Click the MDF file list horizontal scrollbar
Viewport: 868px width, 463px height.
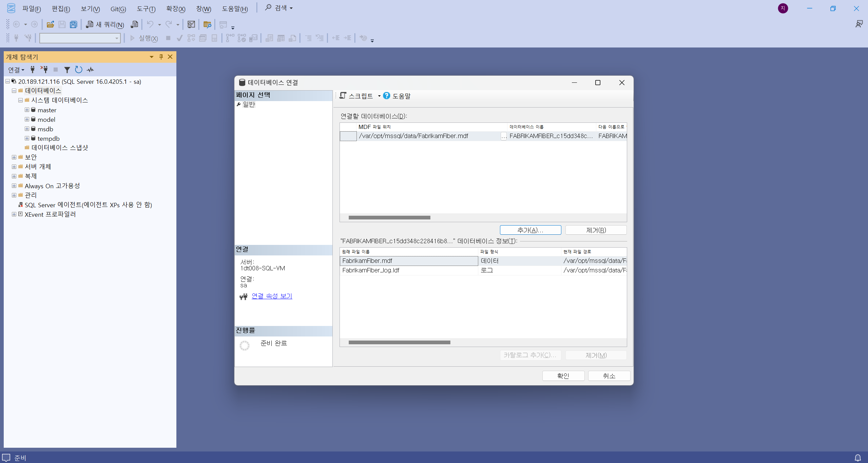click(389, 218)
